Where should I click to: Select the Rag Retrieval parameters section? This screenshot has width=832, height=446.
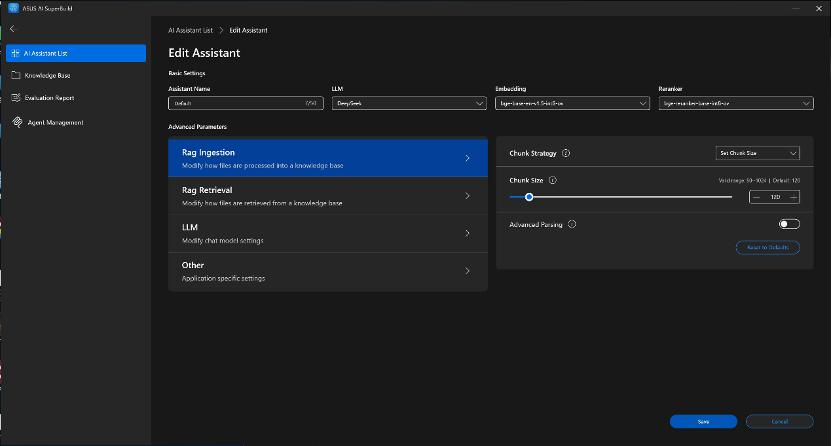[327, 196]
